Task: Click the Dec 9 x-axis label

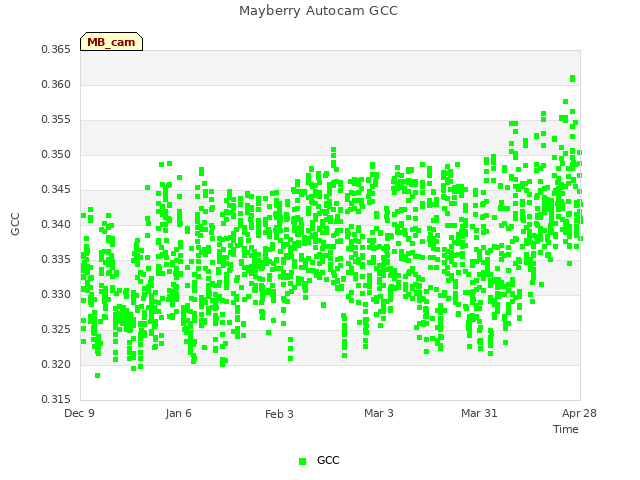Action: pos(79,413)
